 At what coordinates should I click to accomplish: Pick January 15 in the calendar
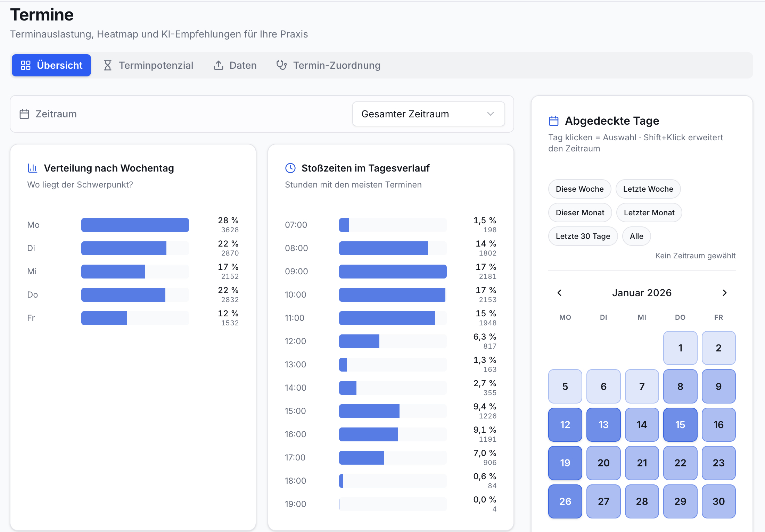point(680,425)
